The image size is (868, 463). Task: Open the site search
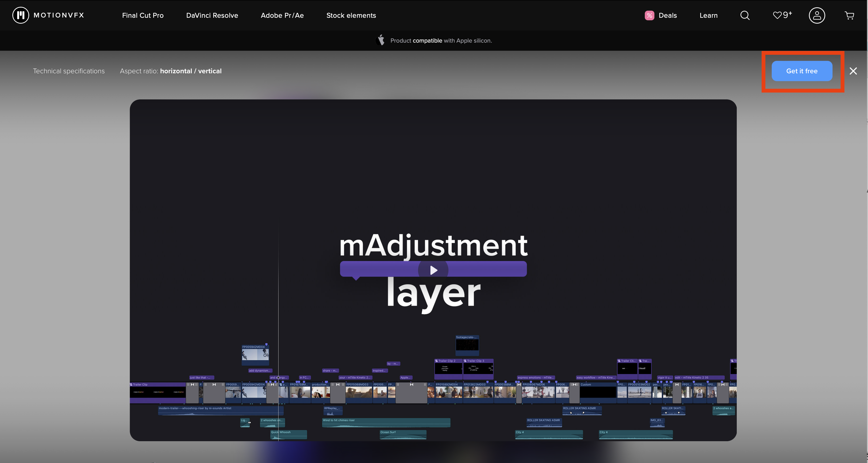click(x=745, y=15)
